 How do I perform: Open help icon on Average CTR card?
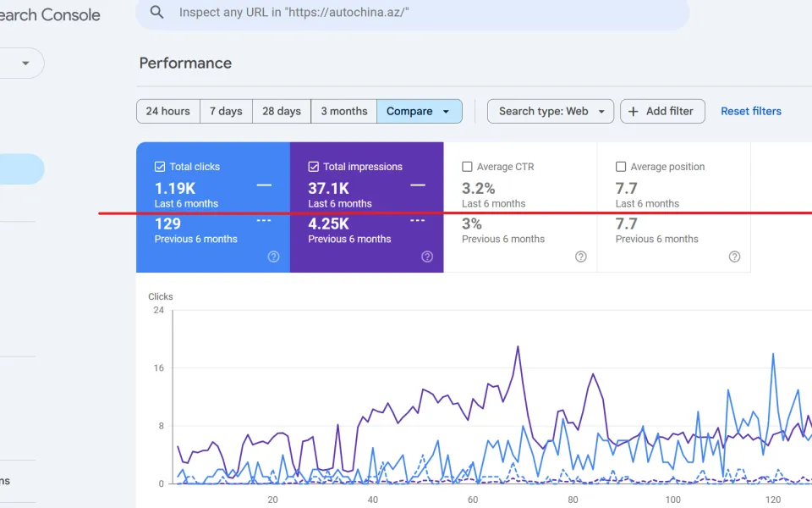pos(581,257)
